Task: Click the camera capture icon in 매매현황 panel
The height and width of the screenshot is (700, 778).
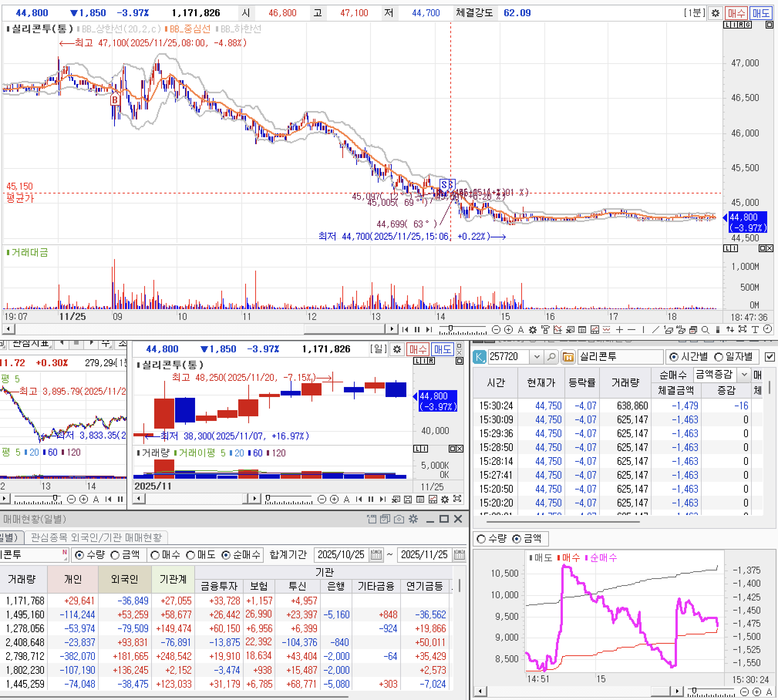Action: 399,519
